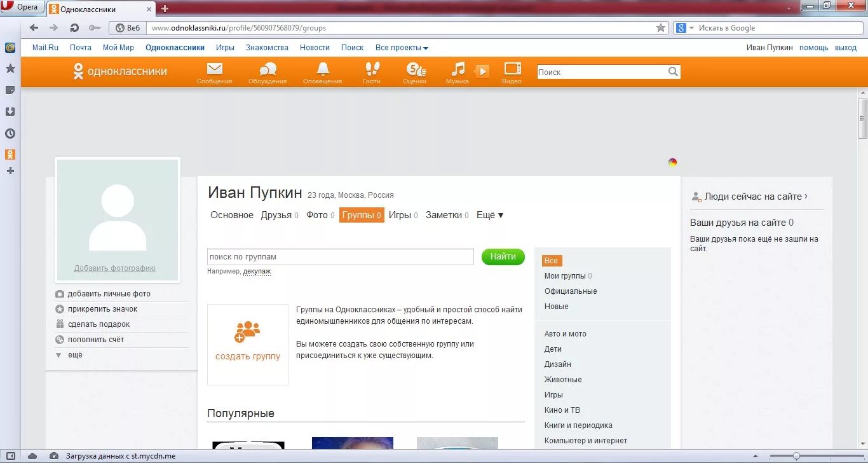Open Opera sidebar Odnoklassniki panel icon

10,155
